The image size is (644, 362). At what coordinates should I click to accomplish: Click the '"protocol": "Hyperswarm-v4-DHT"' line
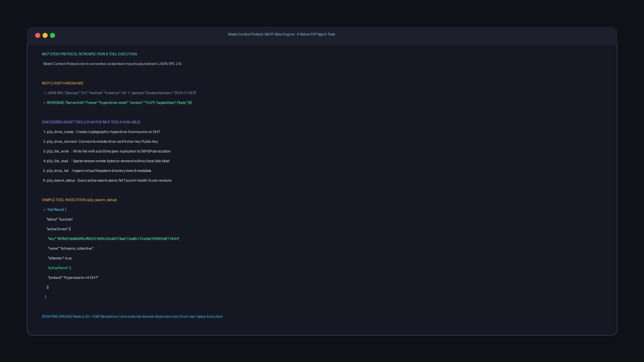tap(73, 278)
